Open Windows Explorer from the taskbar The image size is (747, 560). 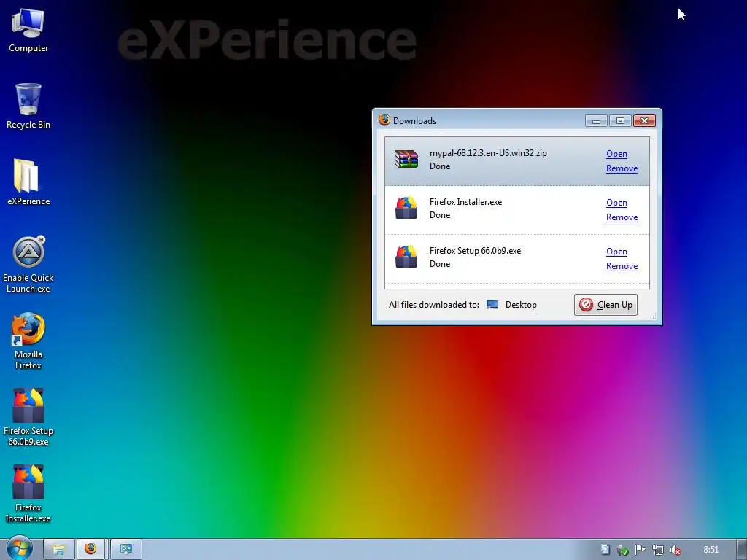click(x=59, y=550)
